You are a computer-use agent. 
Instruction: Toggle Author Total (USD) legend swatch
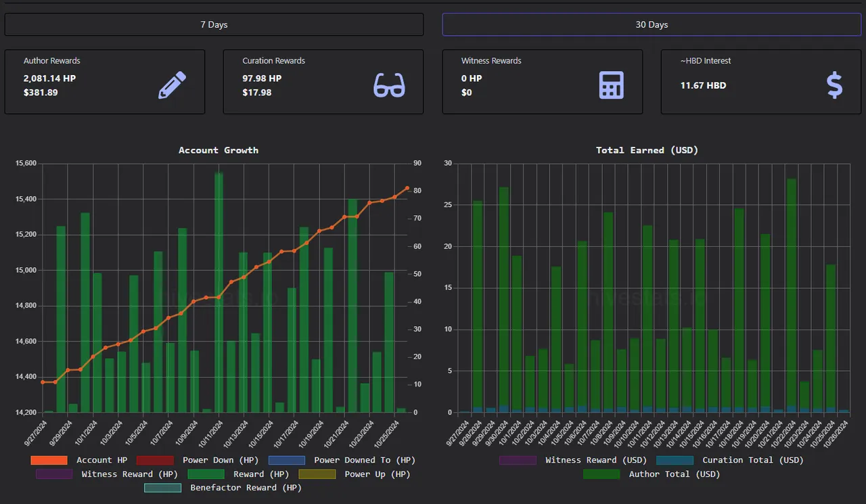point(601,474)
